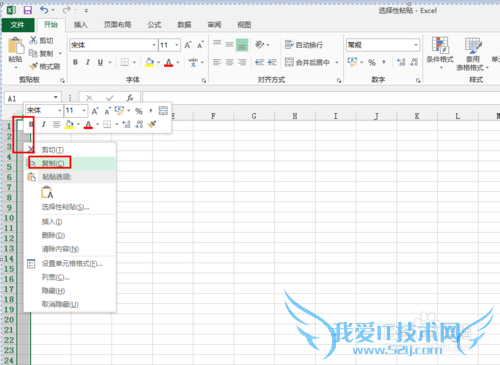Viewport: 500px width, 365px height.
Task: Open Format as Table (套用表格格式)
Action: click(472, 53)
